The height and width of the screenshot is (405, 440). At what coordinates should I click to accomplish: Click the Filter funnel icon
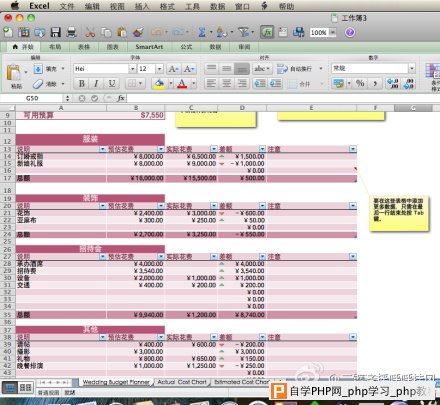coord(244,32)
